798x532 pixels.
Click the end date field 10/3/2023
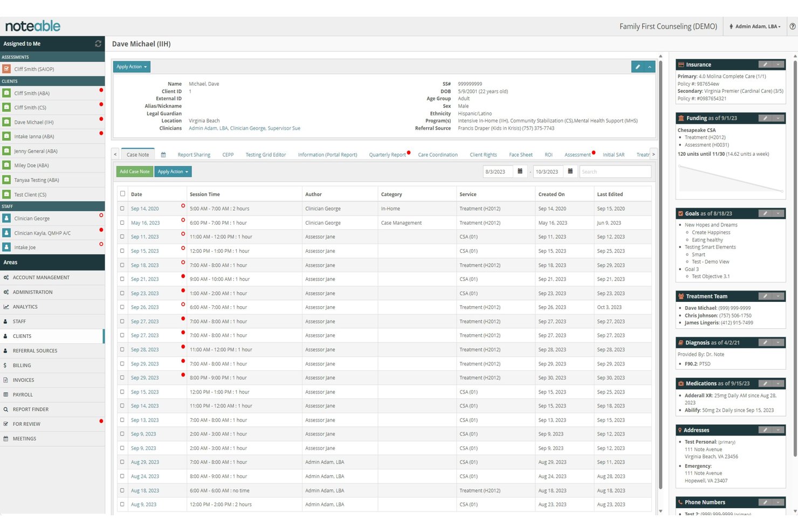(x=548, y=171)
